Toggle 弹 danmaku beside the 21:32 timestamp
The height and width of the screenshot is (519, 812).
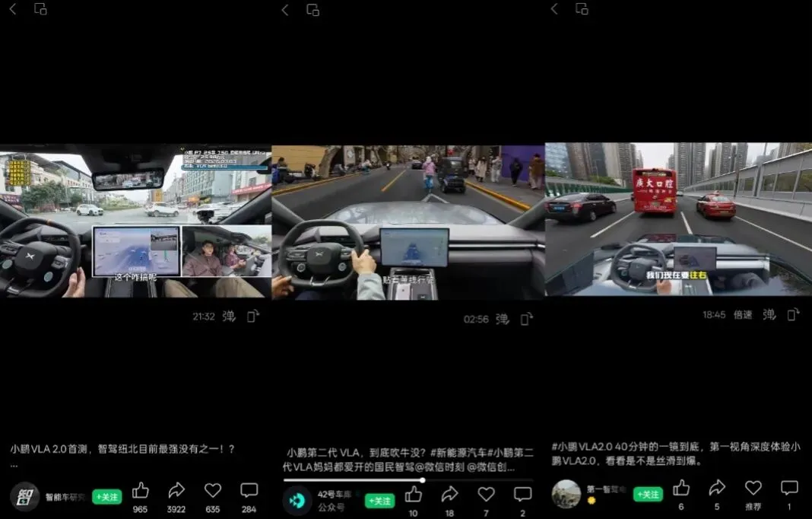point(228,317)
